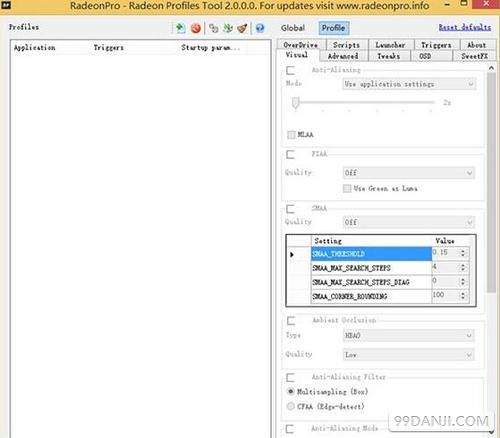Open Ambient Occlusion Type HBAO dropdown
The width and height of the screenshot is (500, 438).
[x=408, y=335]
